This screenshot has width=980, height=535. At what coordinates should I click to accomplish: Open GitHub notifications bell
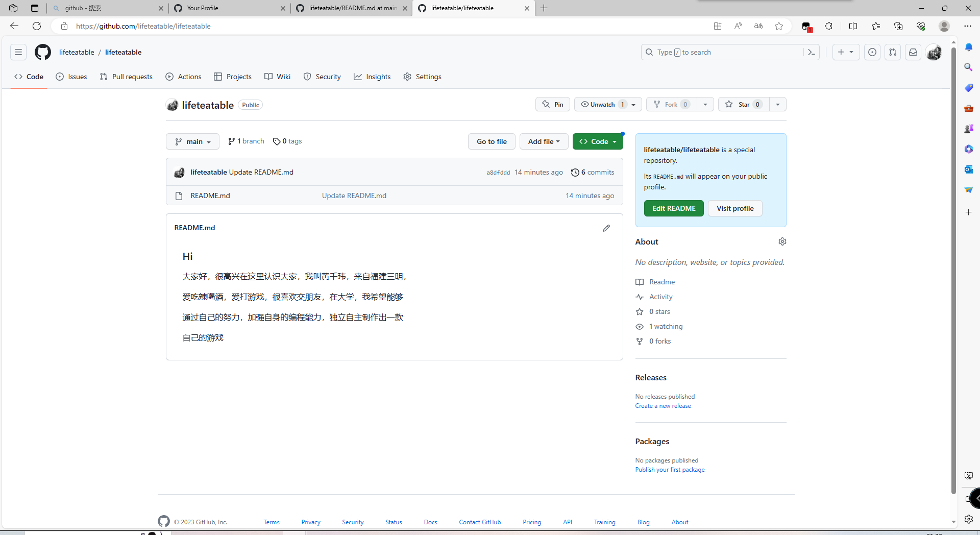[969, 46]
